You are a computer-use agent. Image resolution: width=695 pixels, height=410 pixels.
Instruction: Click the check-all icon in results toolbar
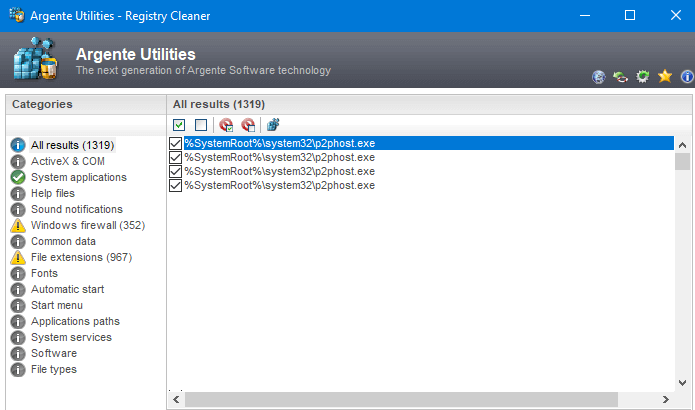[x=179, y=125]
